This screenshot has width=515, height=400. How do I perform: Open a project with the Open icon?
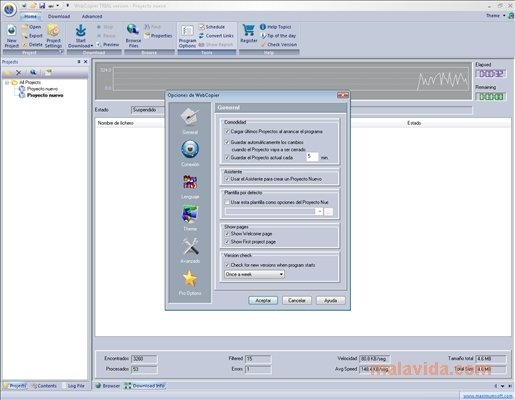[32, 27]
